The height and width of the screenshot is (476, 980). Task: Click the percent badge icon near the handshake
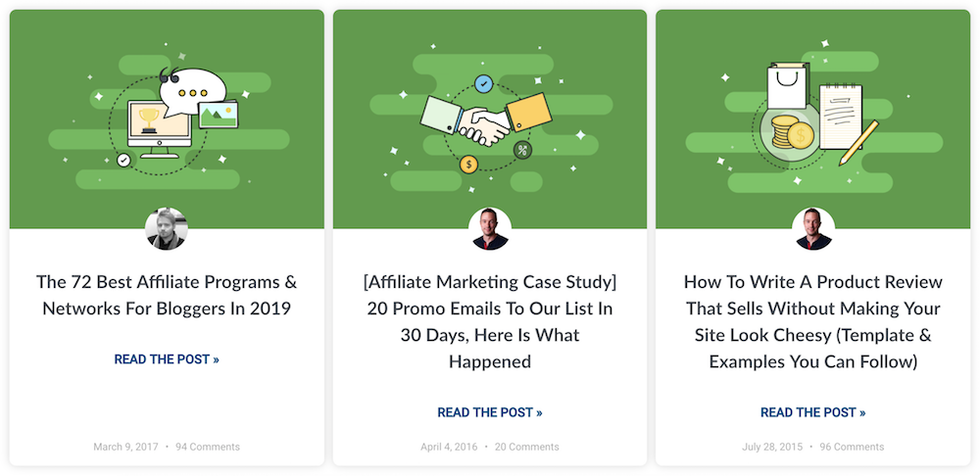(x=522, y=150)
